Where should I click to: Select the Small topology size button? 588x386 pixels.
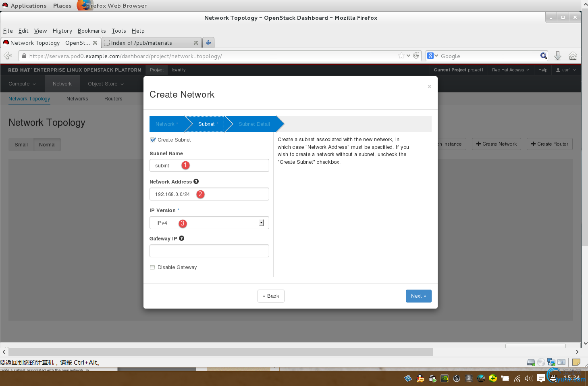pyautogui.click(x=21, y=145)
